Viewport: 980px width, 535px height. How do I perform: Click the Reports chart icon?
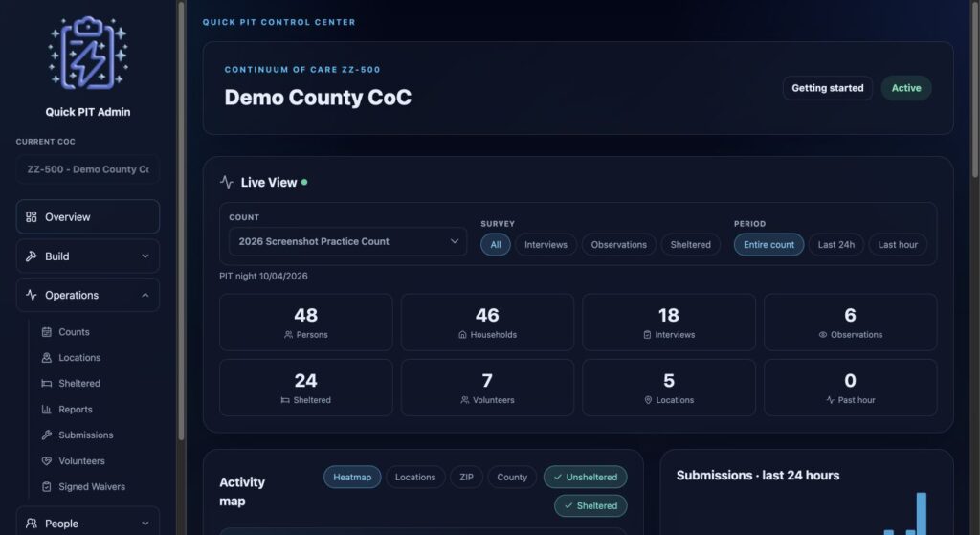pyautogui.click(x=46, y=410)
